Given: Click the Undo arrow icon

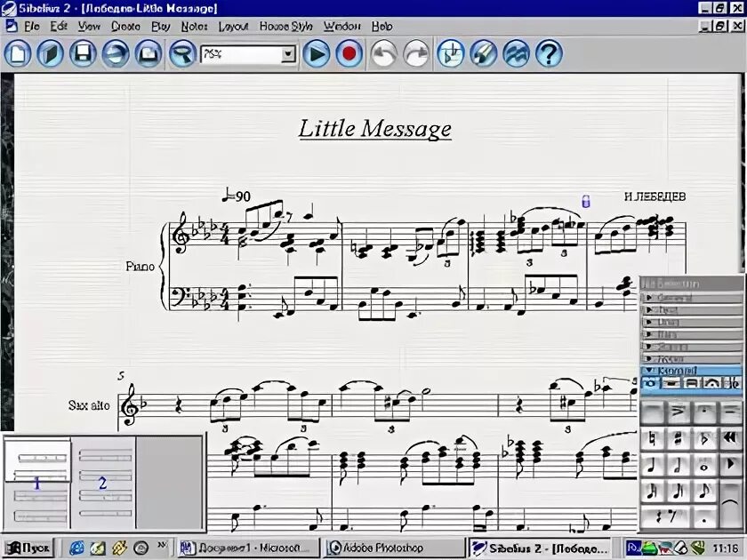Looking at the screenshot, I should [x=384, y=53].
